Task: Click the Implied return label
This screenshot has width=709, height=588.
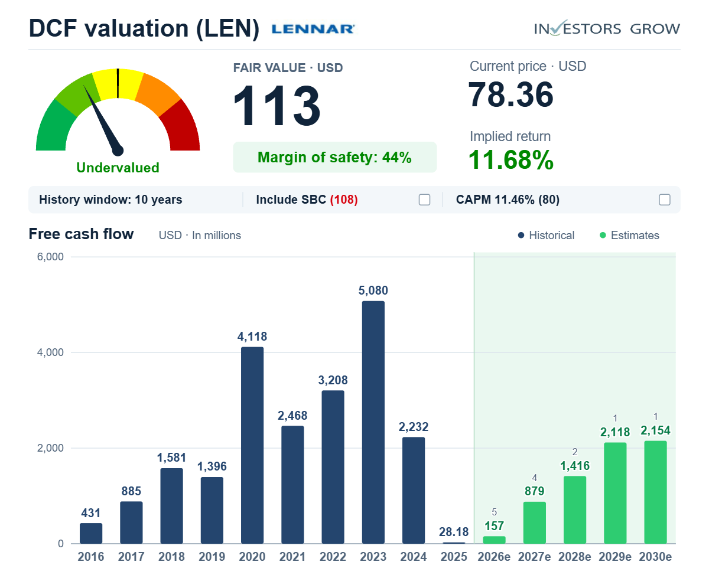Action: (x=510, y=136)
